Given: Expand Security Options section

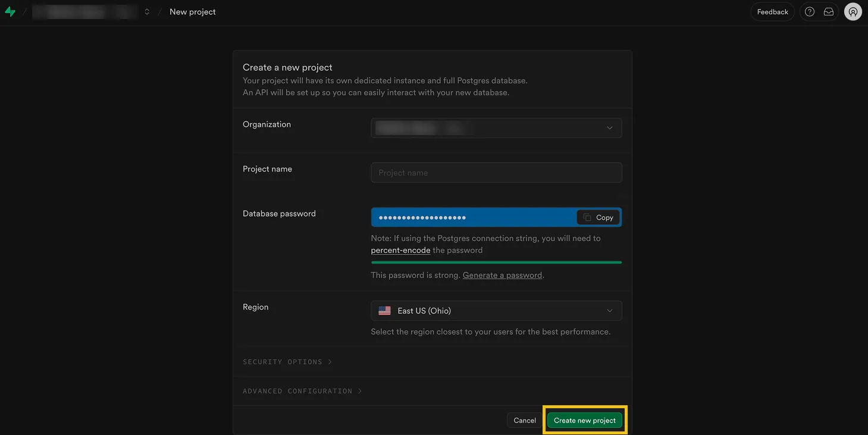Looking at the screenshot, I should 287,362.
